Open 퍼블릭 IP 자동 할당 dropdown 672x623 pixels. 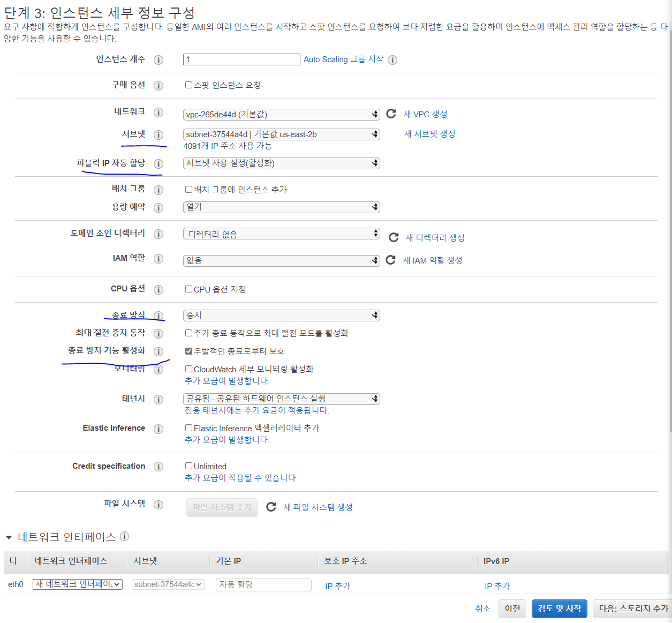[x=282, y=163]
